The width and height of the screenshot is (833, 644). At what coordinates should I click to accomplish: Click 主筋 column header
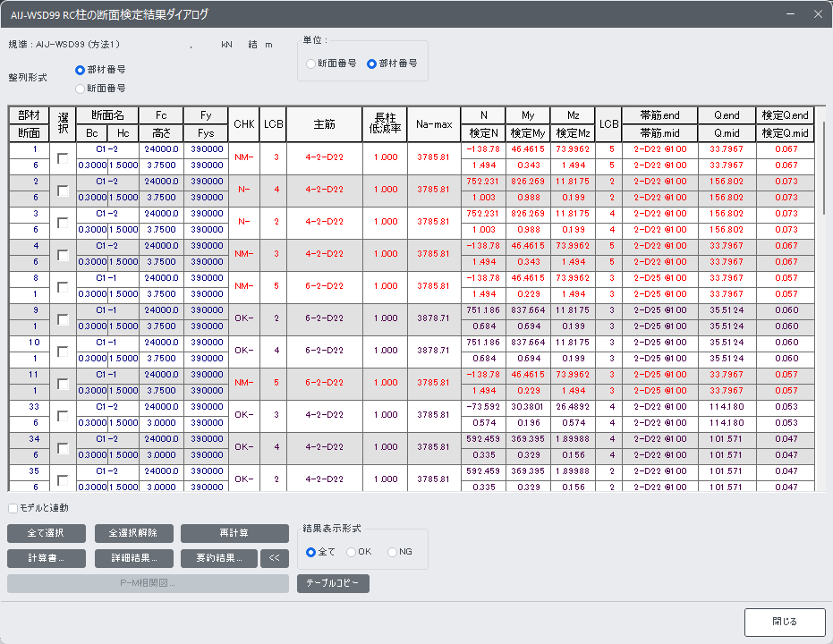click(x=324, y=124)
